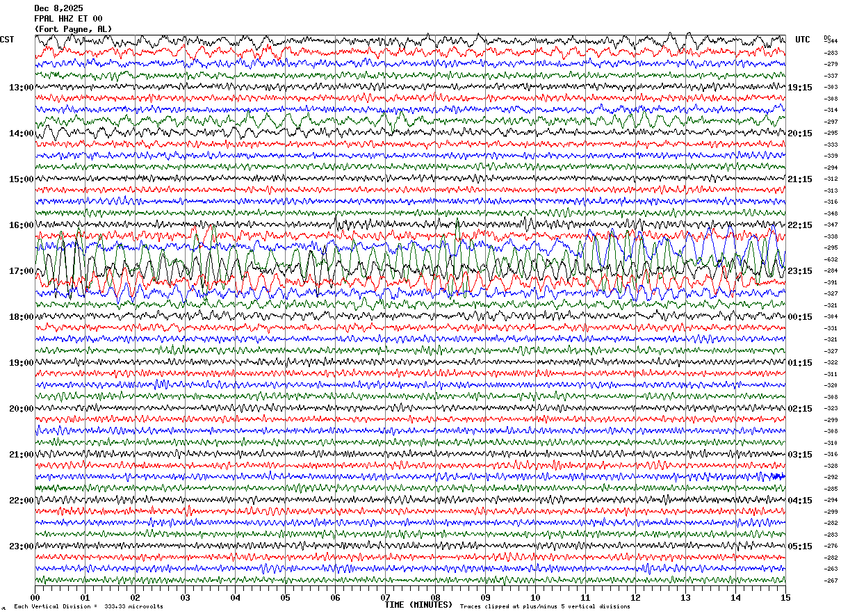Click 'Each Vertical Division = 333.33 microvolts' note
Image resolution: width=841 pixels, height=616 pixels.
coord(89,607)
